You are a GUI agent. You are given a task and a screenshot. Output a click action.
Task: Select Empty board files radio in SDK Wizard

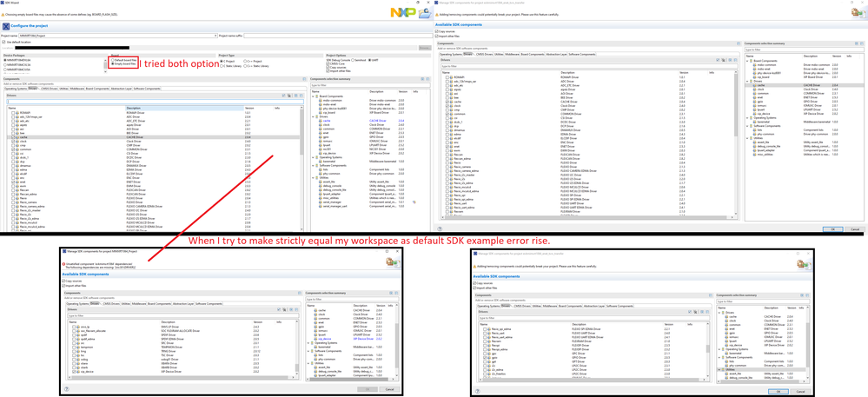pos(112,63)
